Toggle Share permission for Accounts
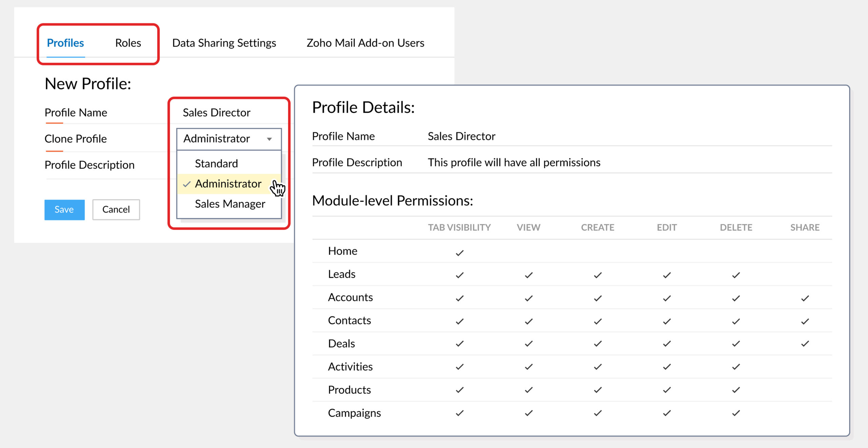 pos(805,298)
